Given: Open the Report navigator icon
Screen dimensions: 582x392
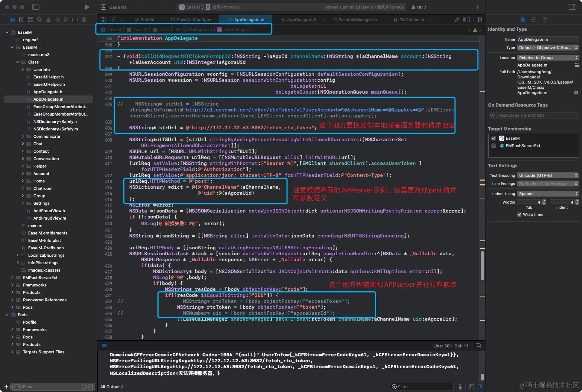Looking at the screenshot, I should [x=84, y=20].
